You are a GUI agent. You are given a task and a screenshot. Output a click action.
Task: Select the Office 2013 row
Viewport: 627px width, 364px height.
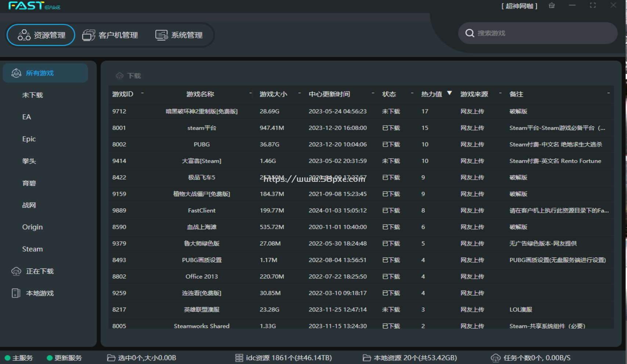click(x=361, y=277)
